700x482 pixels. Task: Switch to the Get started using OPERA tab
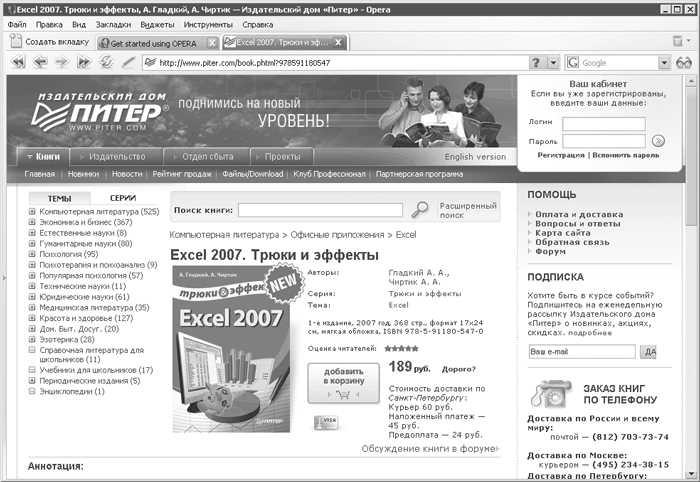pos(155,42)
